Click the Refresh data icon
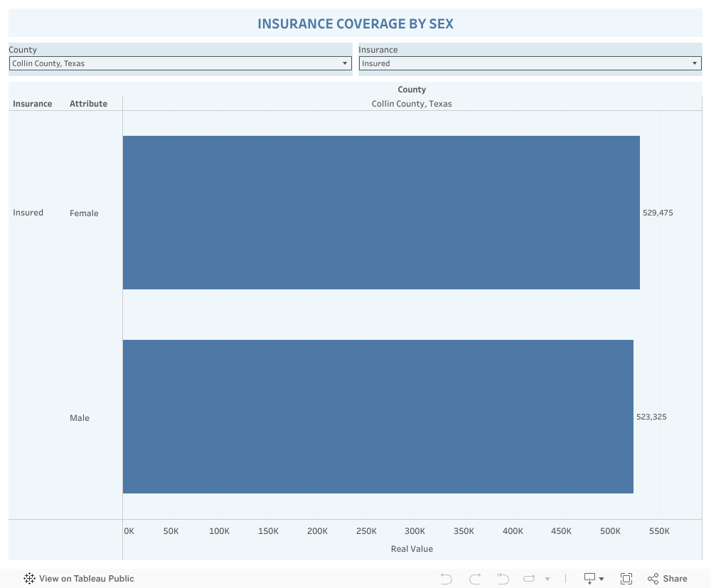This screenshot has height=588, width=711. coord(530,579)
